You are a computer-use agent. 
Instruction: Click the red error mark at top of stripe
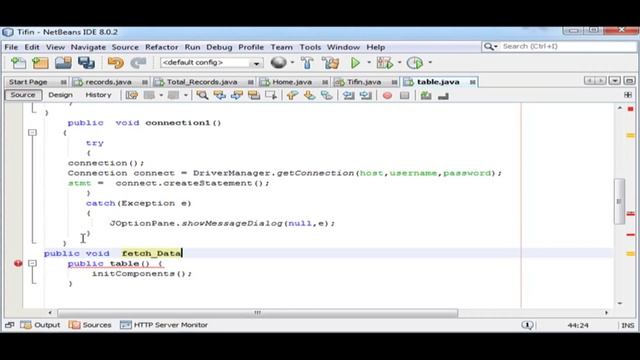click(x=631, y=109)
